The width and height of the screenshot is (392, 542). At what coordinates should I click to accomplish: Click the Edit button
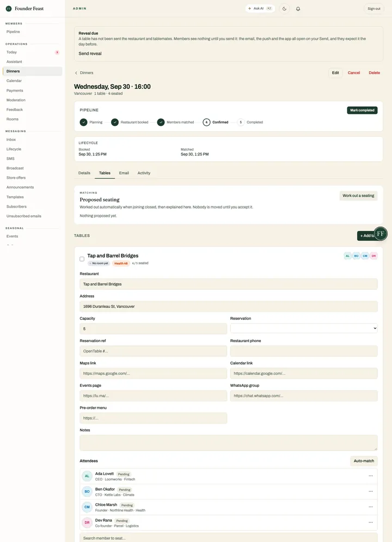pyautogui.click(x=335, y=73)
